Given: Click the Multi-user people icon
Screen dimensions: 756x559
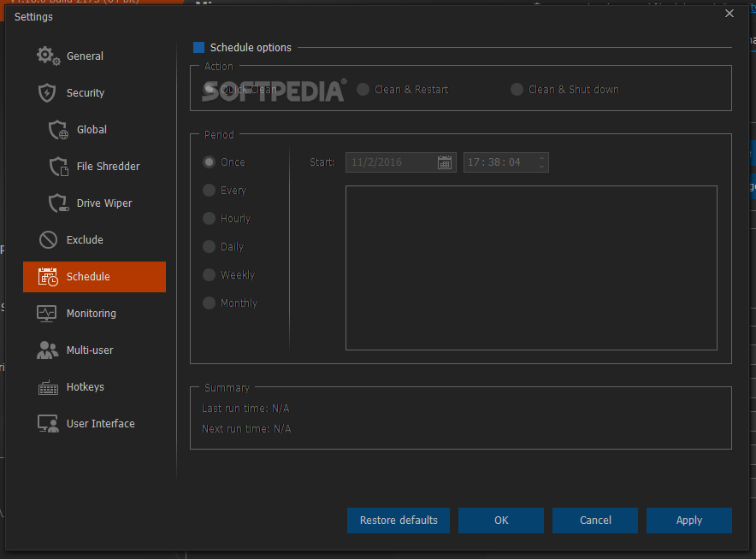Looking at the screenshot, I should pos(47,350).
